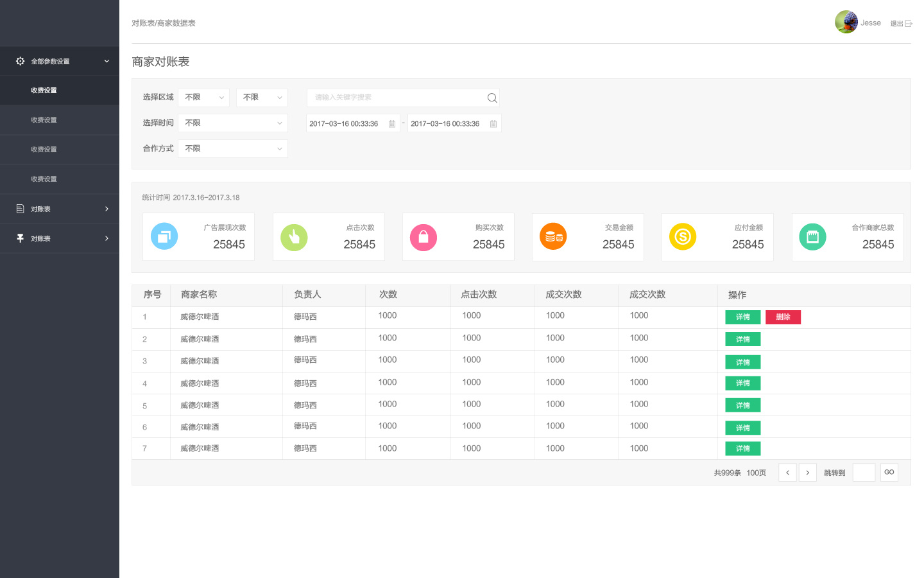Click 详情 button in row 1
This screenshot has height=578, width=924.
coord(743,317)
